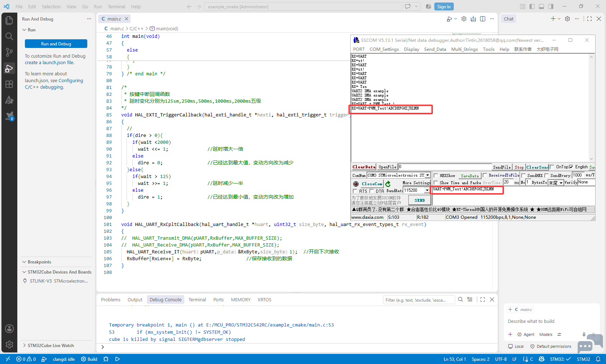Screen dimensions: 606x364
Task: Click the debug console filter input
Action: click(418, 300)
